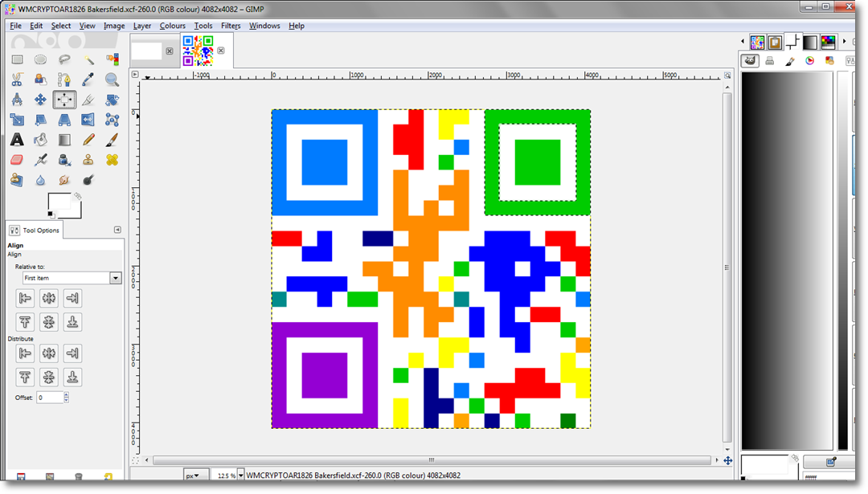The image size is (868, 494).
Task: Choose the Free Select lasso tool
Action: (64, 59)
